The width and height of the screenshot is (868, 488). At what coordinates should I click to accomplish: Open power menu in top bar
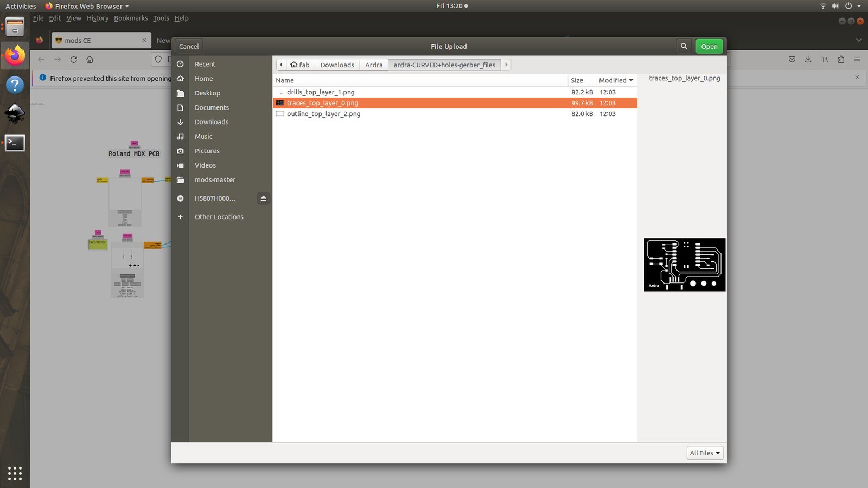[x=848, y=6]
